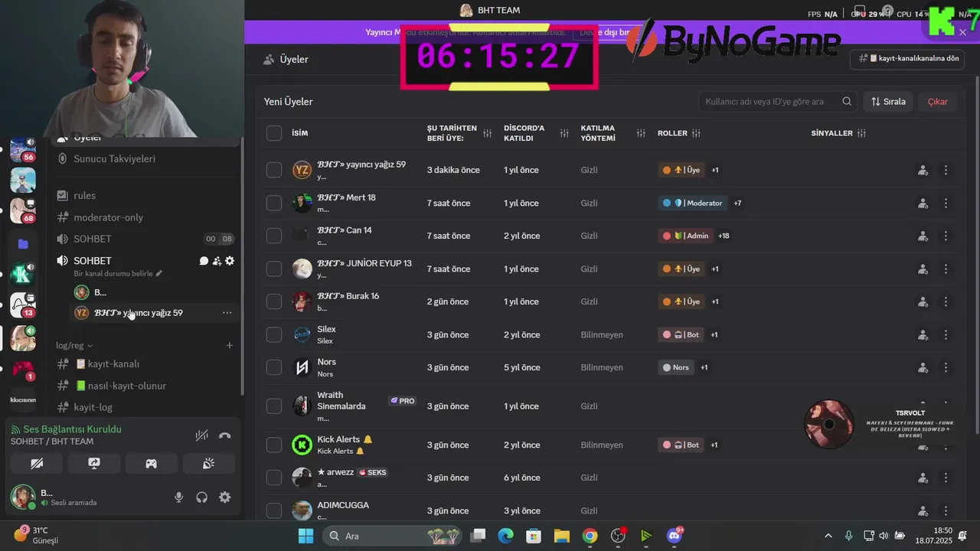Collapse log/reg channel category
This screenshot has width=980, height=551.
(x=74, y=346)
